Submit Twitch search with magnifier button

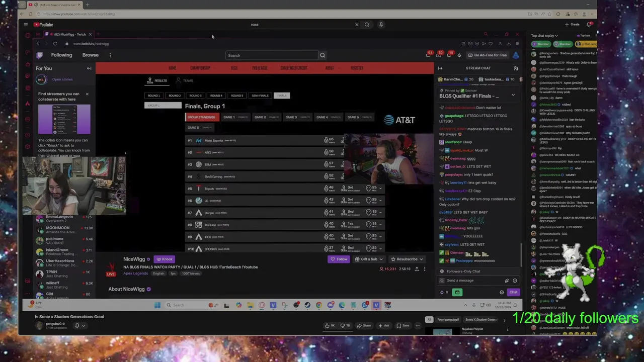tap(323, 55)
